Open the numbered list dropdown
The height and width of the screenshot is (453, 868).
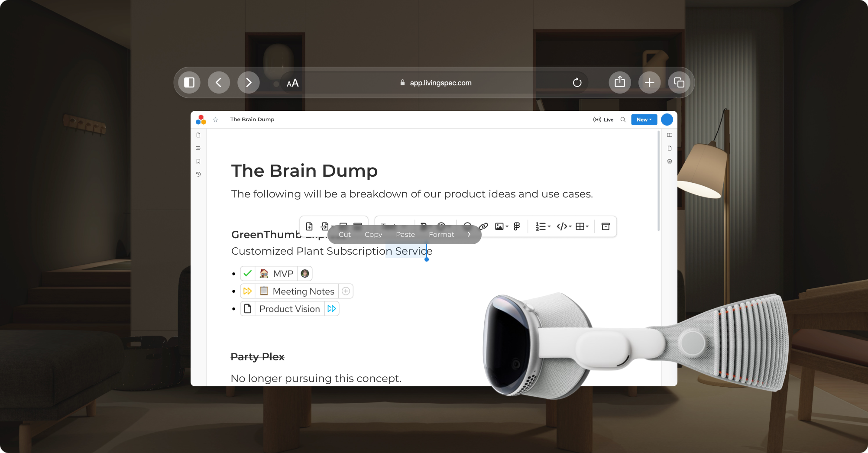coord(542,226)
